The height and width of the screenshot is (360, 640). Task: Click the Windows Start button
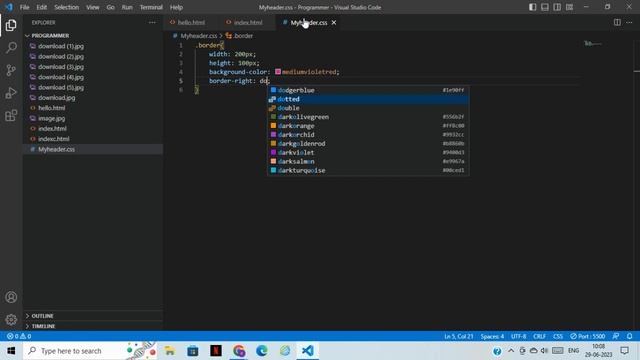click(x=11, y=351)
